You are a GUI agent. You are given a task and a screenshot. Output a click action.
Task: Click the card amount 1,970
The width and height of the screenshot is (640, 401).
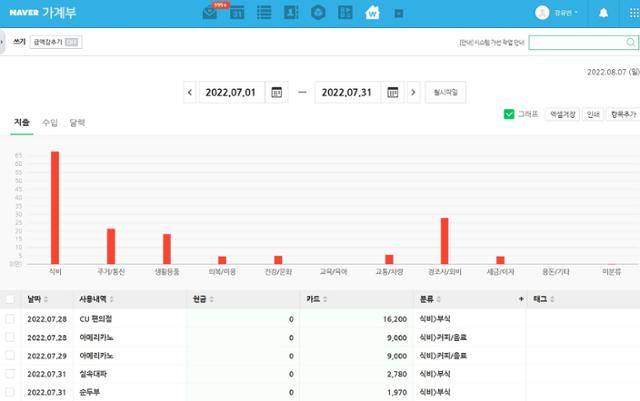[397, 392]
